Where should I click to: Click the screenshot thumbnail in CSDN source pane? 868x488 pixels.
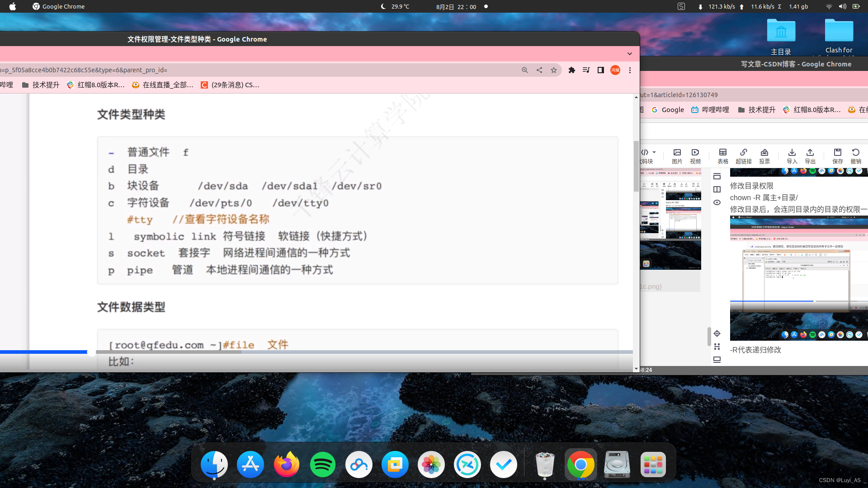coord(670,219)
